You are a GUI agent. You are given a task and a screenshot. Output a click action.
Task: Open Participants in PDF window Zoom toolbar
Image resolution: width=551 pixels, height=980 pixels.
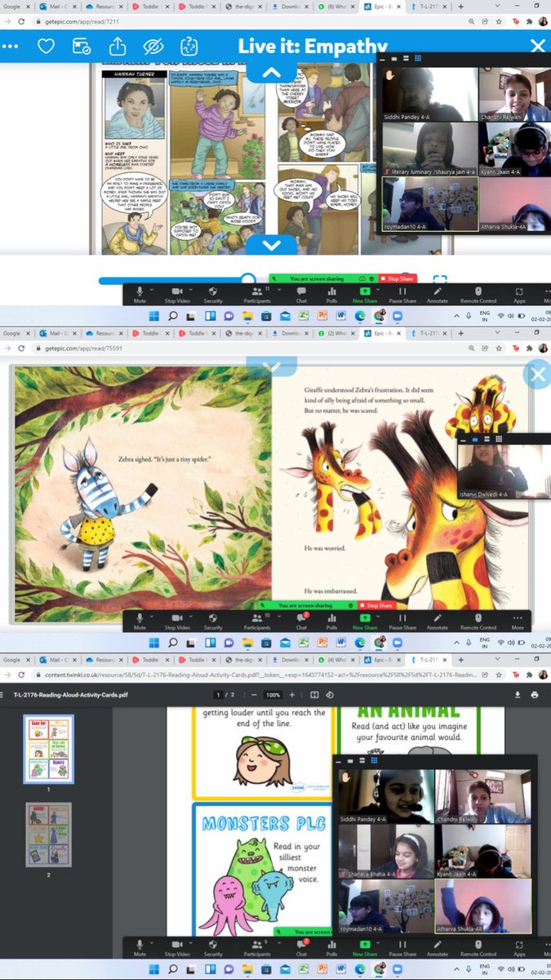point(256,948)
